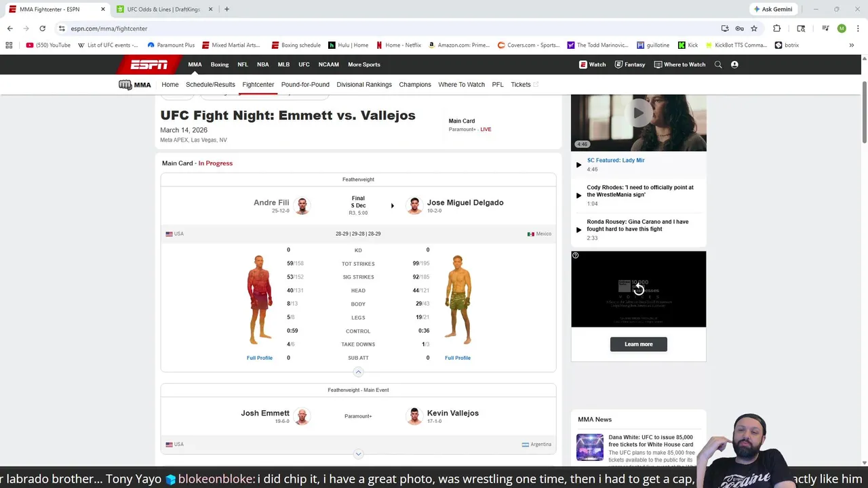868x488 pixels.
Task: Click Where to Watch in top header
Action: (x=679, y=64)
